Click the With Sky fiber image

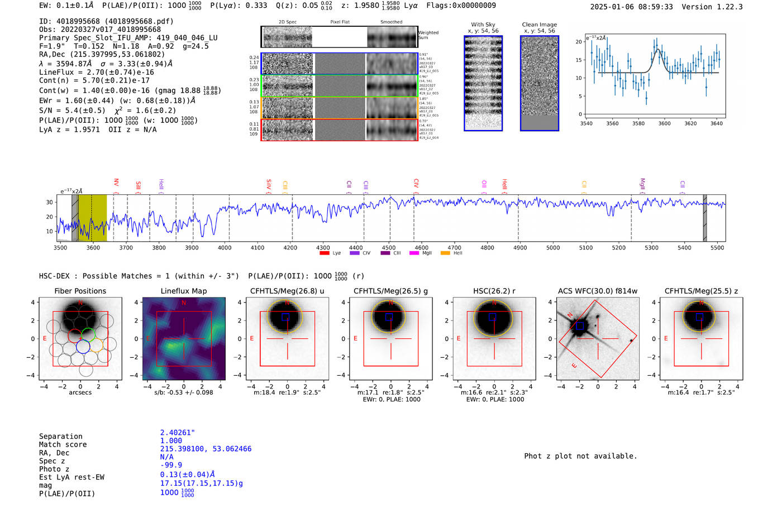(483, 83)
